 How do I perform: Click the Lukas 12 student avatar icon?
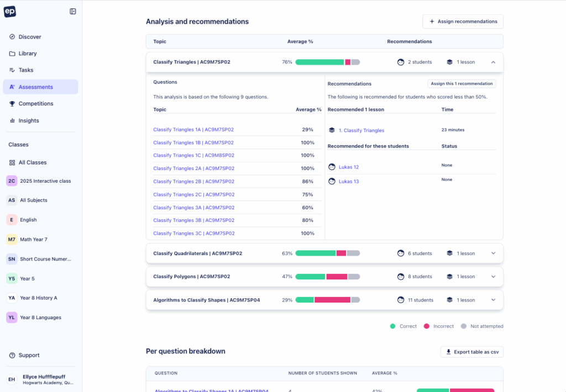coord(332,167)
